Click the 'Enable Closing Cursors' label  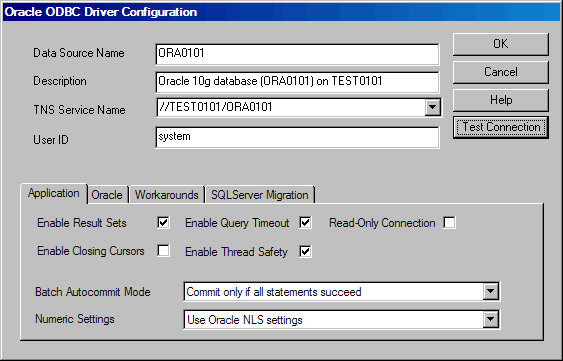[x=91, y=251]
